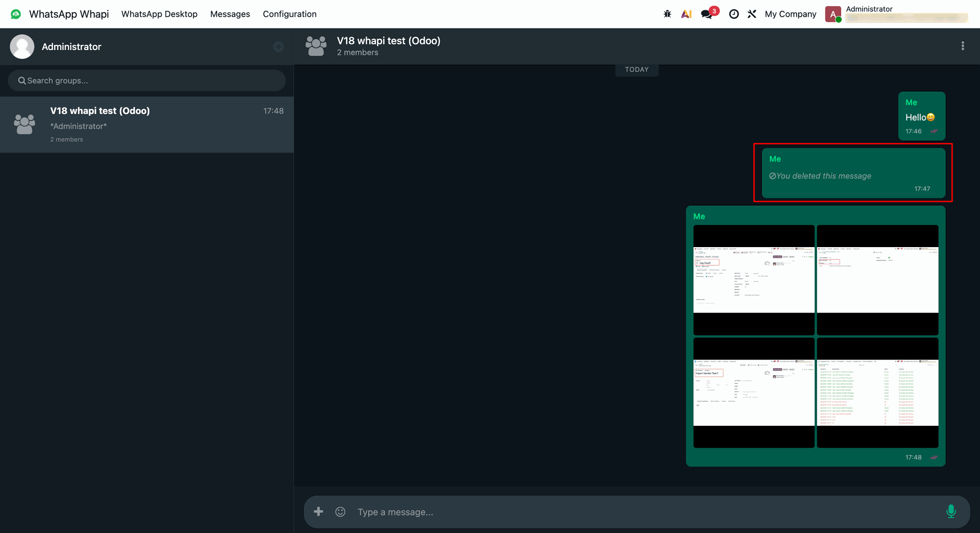Viewport: 980px width, 533px height.
Task: Open the bottom-right image thumbnail
Action: tap(877, 393)
